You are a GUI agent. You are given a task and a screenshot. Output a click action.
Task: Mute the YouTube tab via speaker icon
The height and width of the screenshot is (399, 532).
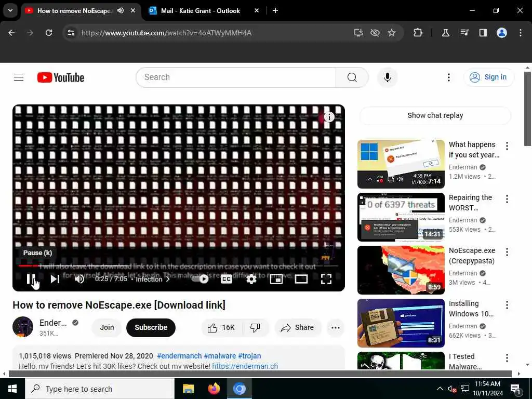[x=121, y=10]
